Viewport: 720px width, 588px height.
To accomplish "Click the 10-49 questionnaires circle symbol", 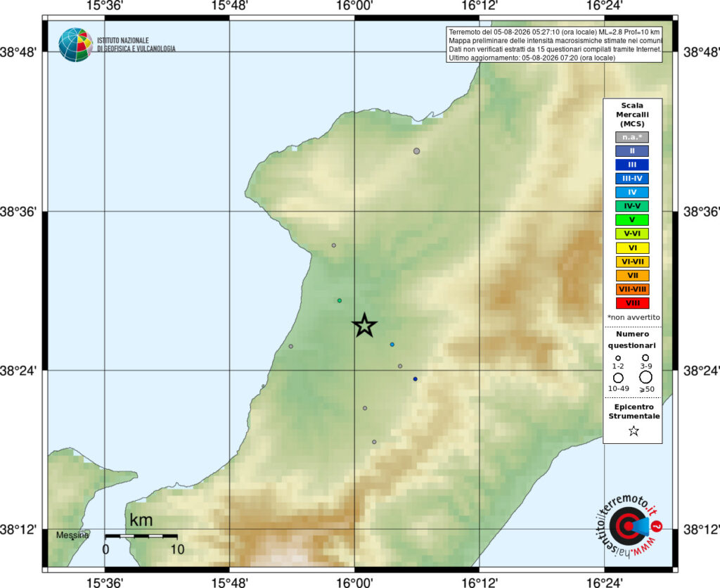I will pos(618,378).
